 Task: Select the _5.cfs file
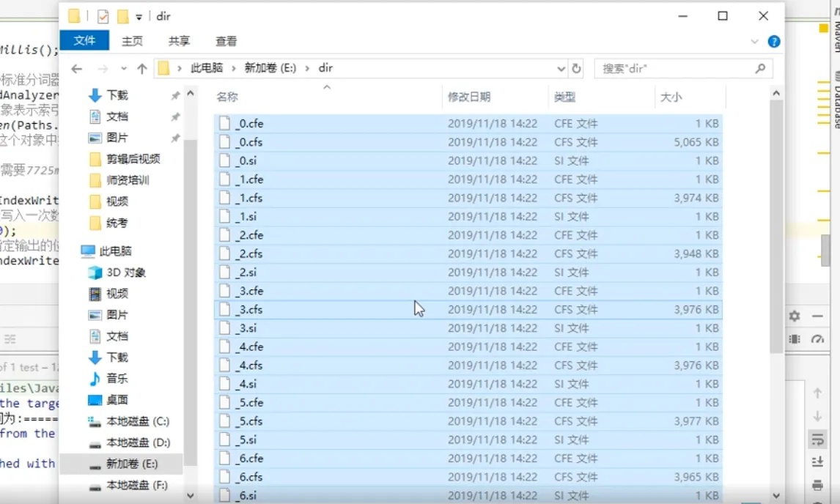click(x=468, y=421)
